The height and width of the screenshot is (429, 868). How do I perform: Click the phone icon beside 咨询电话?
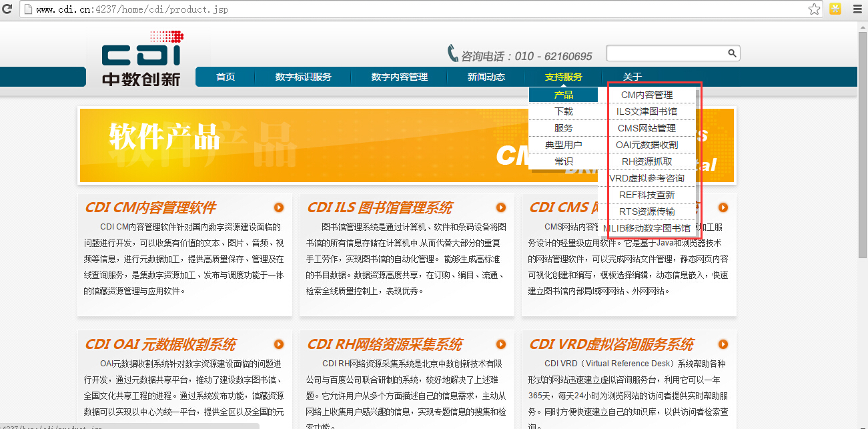453,53
